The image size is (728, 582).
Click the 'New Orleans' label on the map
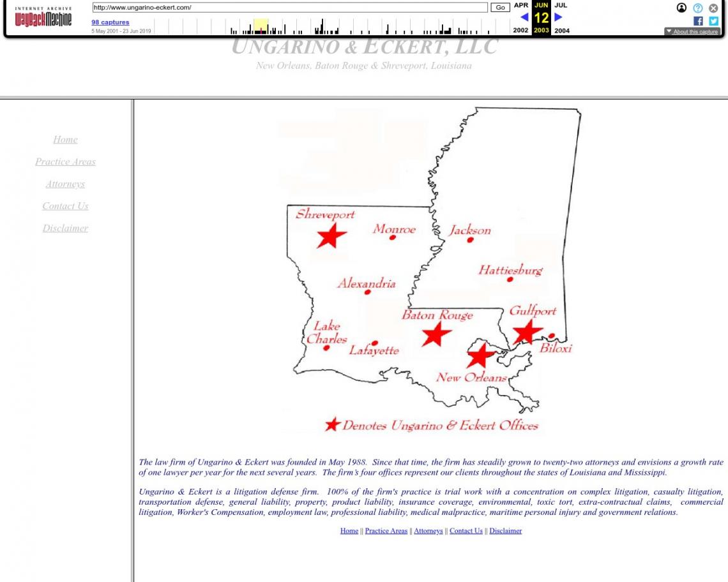[x=471, y=377]
